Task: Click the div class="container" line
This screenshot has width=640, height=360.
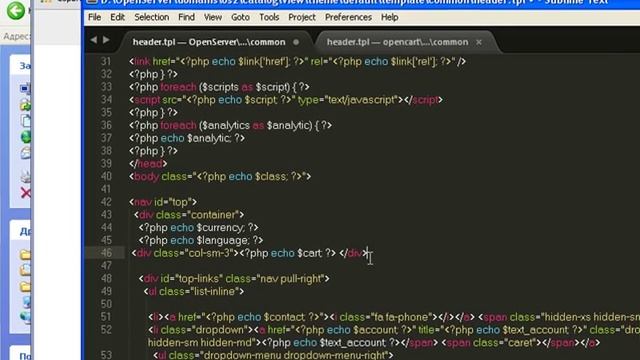Action: [189, 215]
